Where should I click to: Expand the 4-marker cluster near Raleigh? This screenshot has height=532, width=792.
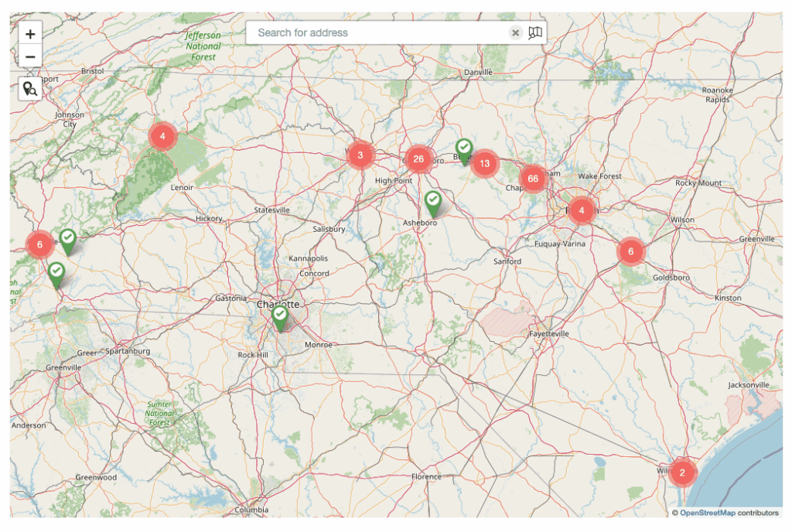(582, 210)
